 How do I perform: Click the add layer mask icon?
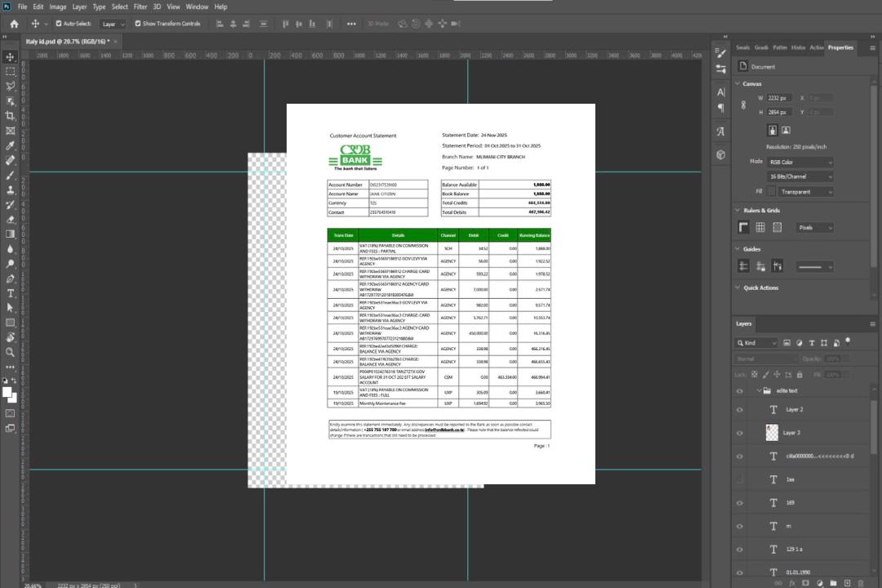point(805,583)
